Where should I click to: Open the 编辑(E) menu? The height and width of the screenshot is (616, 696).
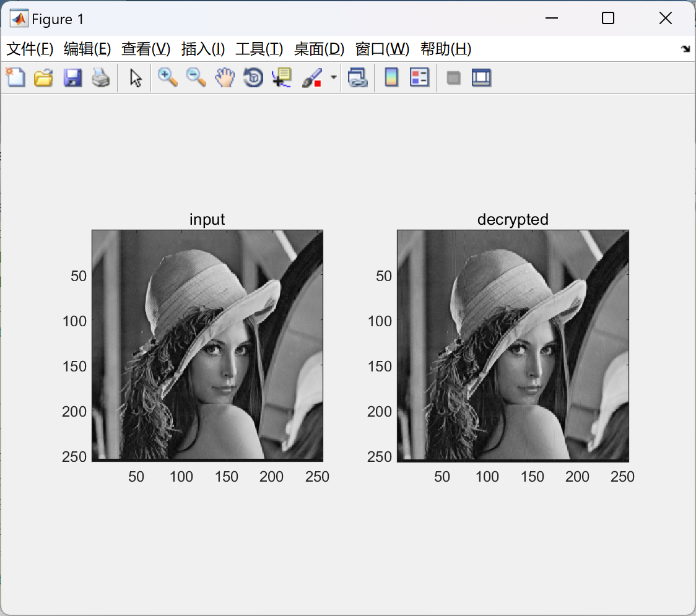[x=87, y=49]
